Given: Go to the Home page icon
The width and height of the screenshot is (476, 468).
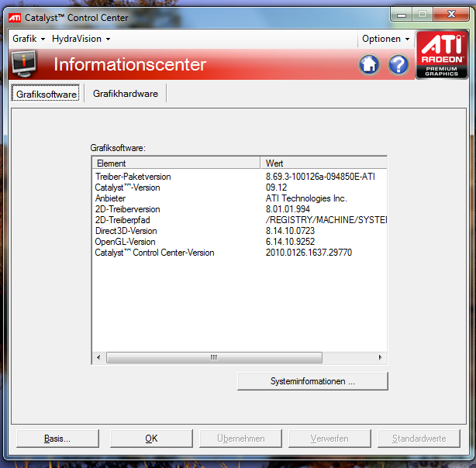Looking at the screenshot, I should pos(369,64).
